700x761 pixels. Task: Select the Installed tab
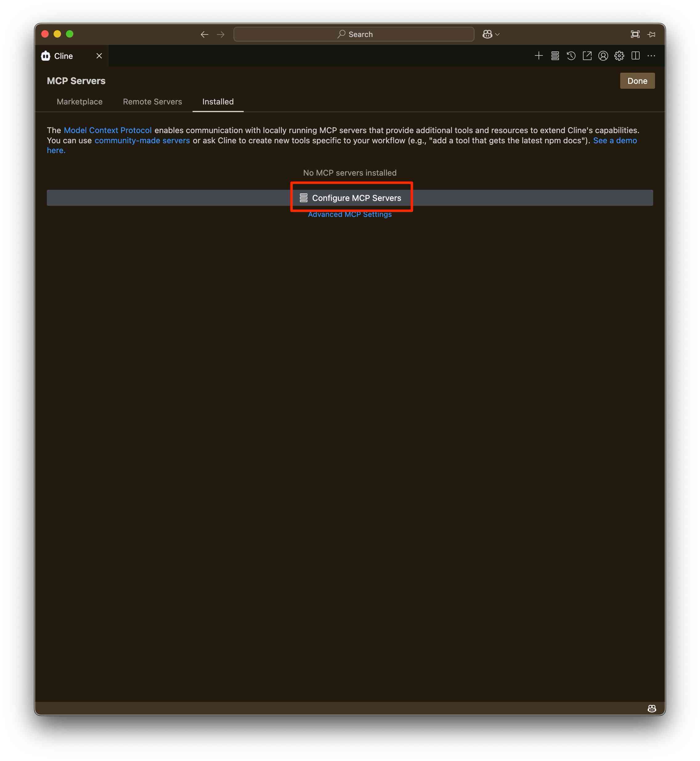[218, 101]
